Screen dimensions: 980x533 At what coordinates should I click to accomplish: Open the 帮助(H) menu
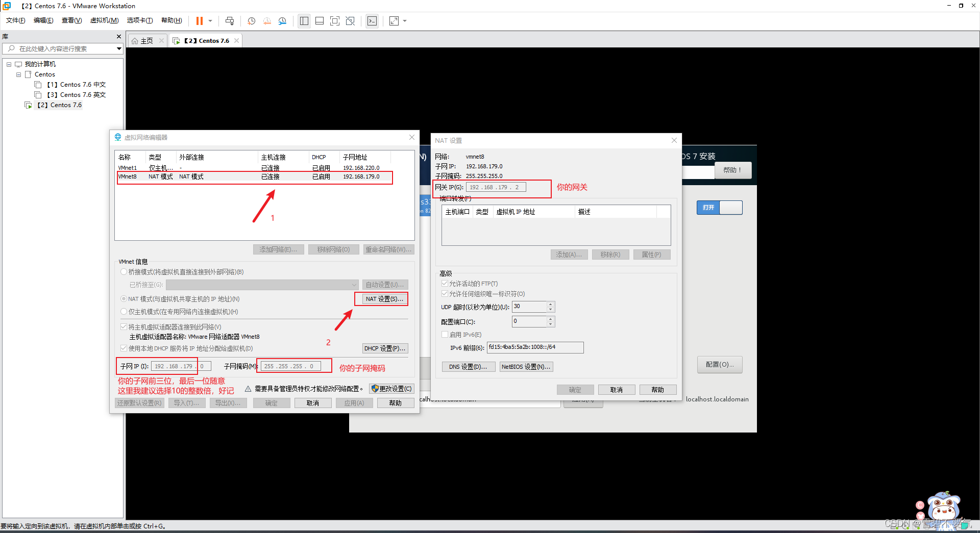click(x=171, y=20)
